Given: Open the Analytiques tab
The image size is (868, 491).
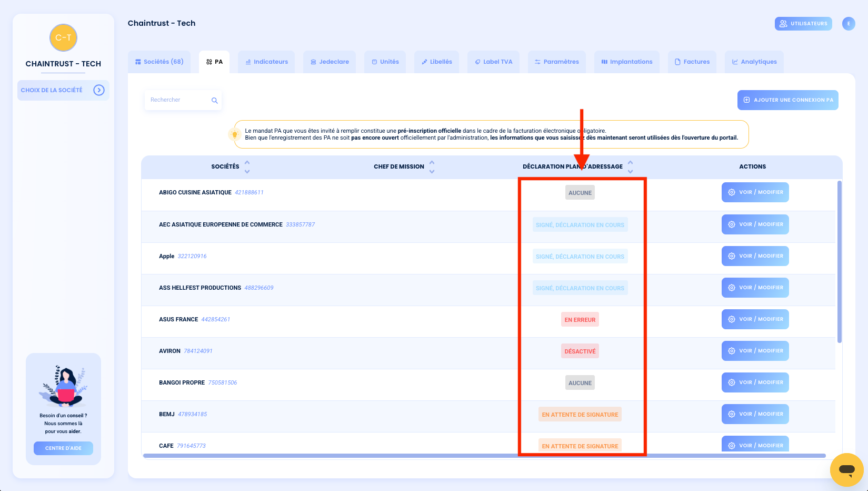Looking at the screenshot, I should (754, 62).
